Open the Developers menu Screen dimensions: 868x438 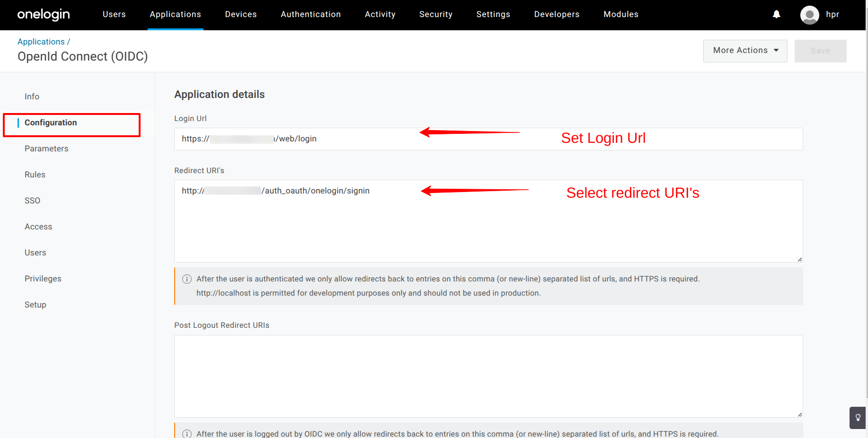(x=557, y=14)
